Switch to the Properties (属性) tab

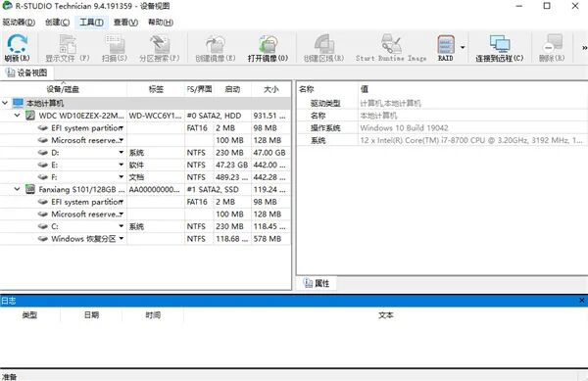tap(317, 283)
